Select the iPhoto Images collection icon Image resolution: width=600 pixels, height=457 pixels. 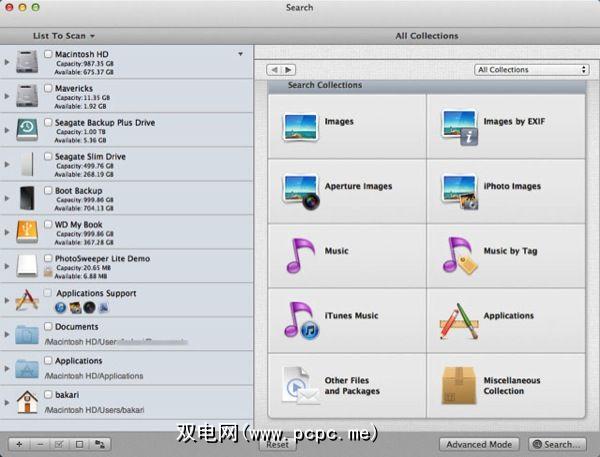(460, 192)
